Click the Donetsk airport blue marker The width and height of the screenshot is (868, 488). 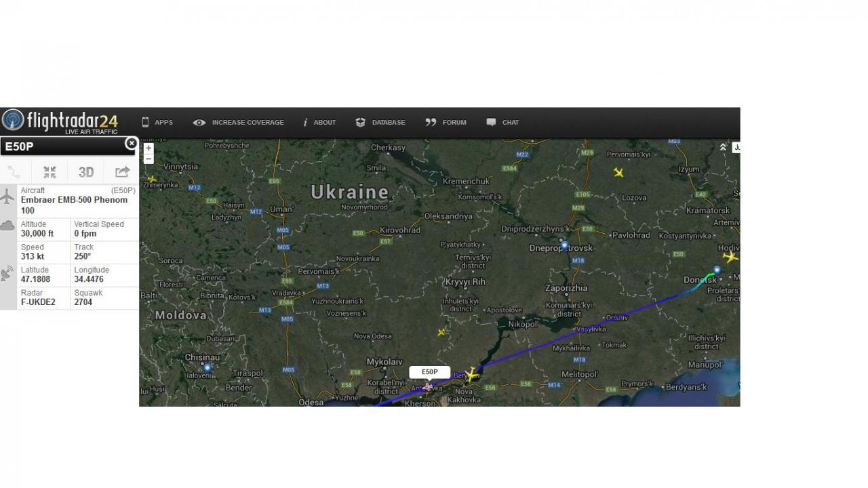tap(717, 270)
